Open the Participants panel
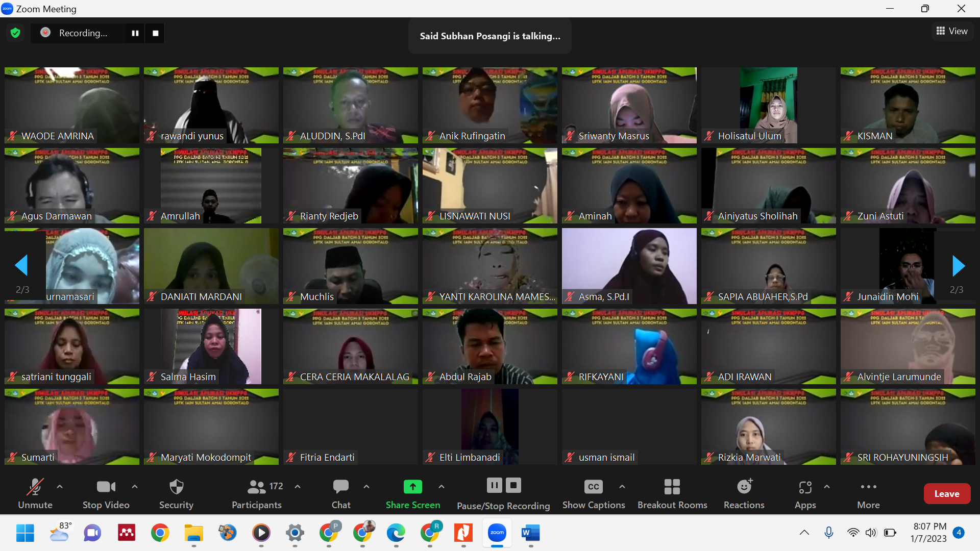Image resolution: width=980 pixels, height=551 pixels. pyautogui.click(x=257, y=487)
